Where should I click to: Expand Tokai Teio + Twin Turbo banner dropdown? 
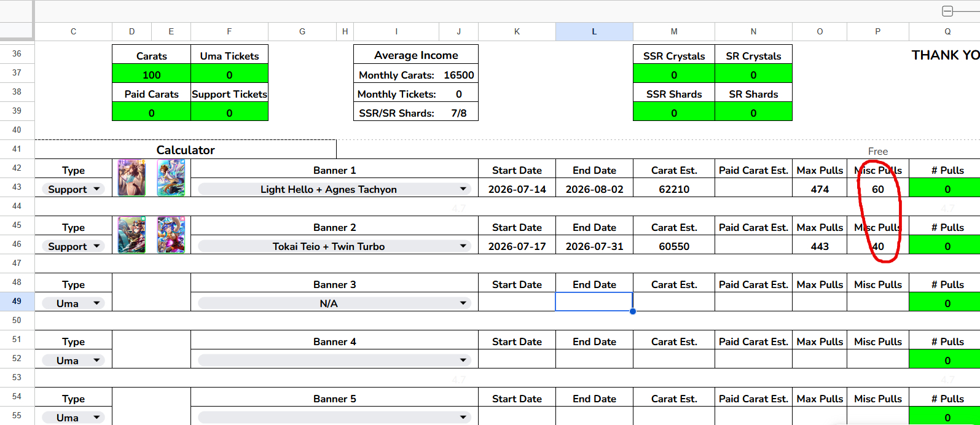[334, 246]
